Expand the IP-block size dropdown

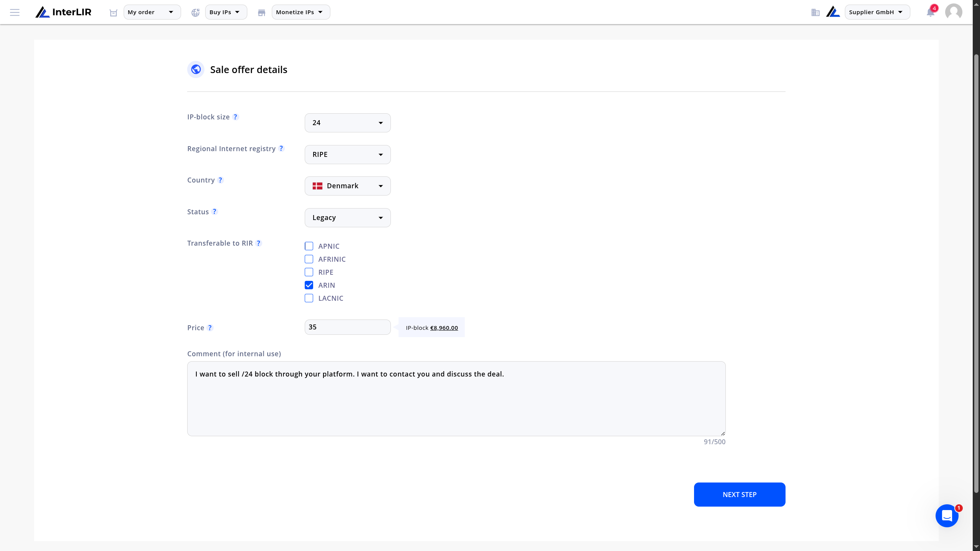pos(348,123)
